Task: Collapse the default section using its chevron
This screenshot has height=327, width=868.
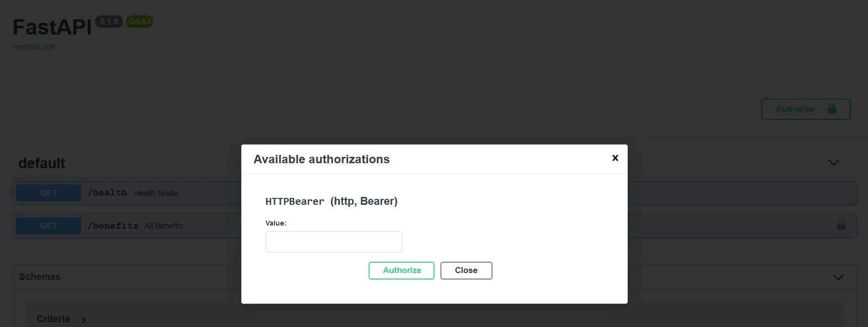Action: (833, 163)
